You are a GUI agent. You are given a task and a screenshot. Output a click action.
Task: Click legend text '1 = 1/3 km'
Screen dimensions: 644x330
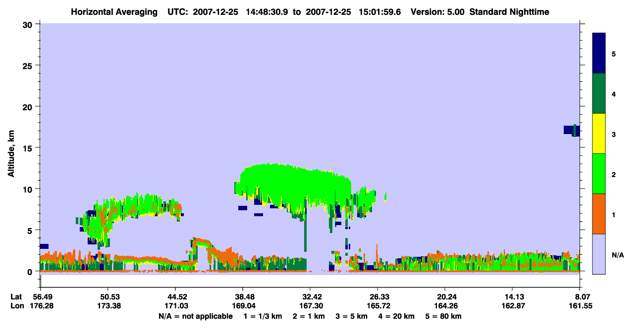point(263,316)
